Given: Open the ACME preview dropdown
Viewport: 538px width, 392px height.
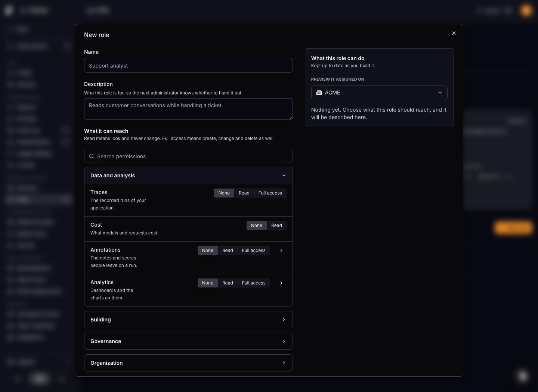Looking at the screenshot, I should pos(379,93).
